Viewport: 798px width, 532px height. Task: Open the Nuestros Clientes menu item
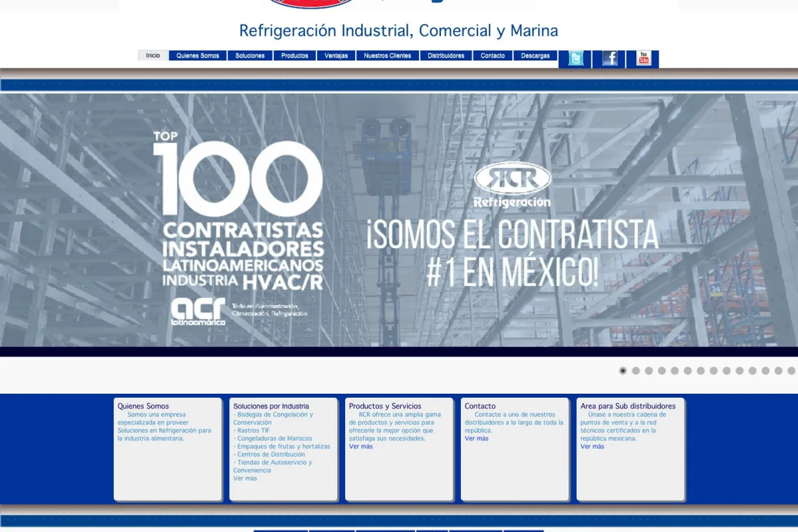[388, 56]
